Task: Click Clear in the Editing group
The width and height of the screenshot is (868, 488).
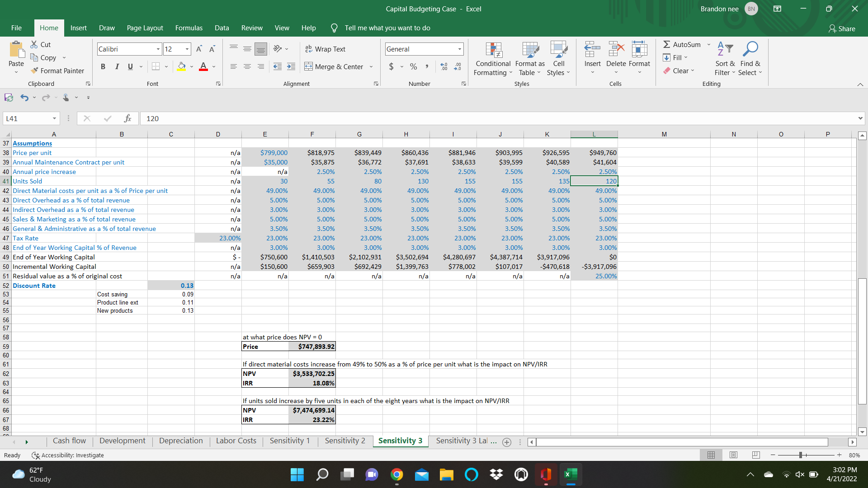Action: pyautogui.click(x=679, y=70)
